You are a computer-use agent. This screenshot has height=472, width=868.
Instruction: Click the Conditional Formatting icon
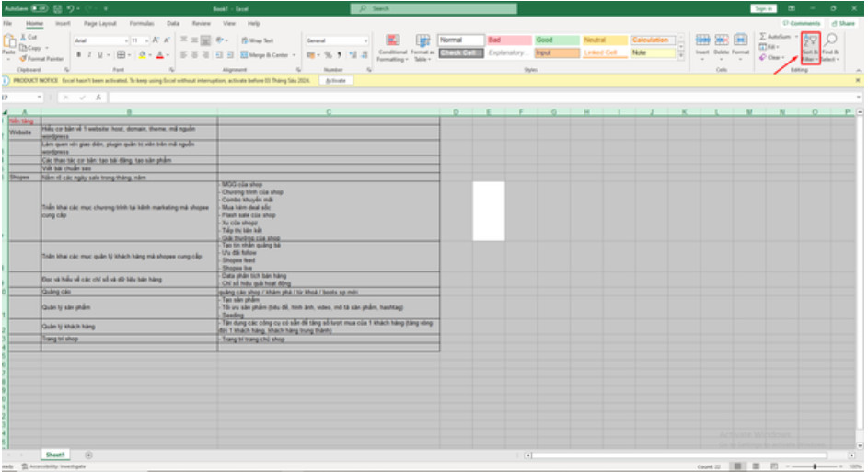point(392,47)
